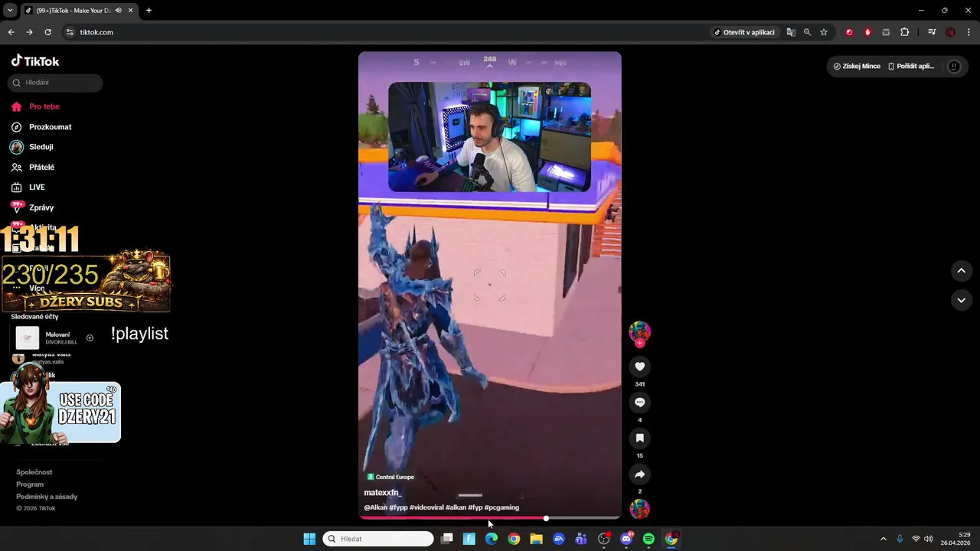Open the volume speaker tray icon

coord(929,539)
